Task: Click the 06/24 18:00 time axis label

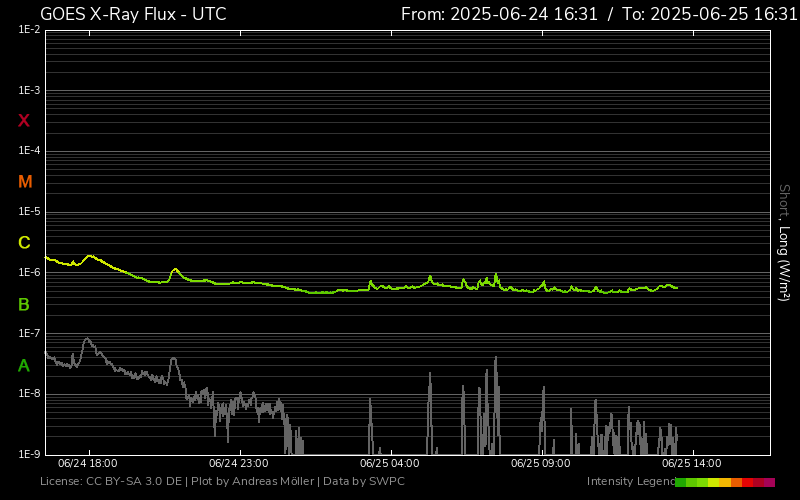Action: tap(88, 464)
